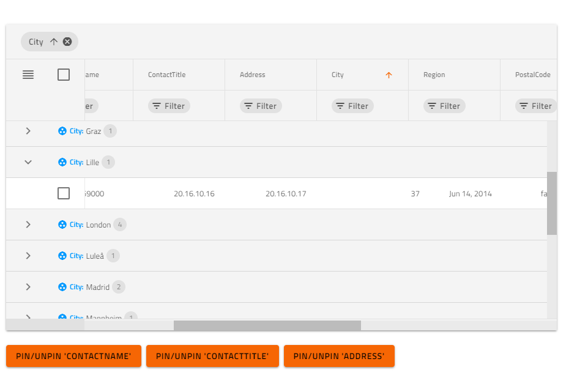588x378 pixels.
Task: Click the group icon beside City: Lille
Action: point(62,162)
